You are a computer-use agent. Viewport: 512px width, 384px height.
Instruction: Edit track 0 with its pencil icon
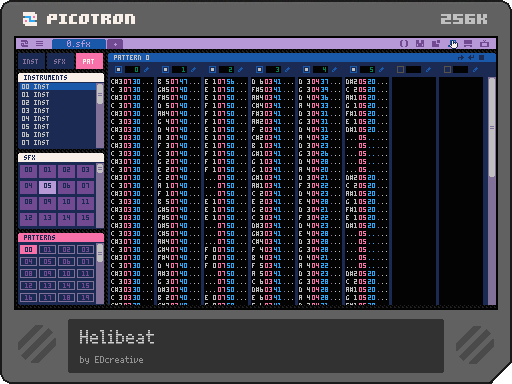(146, 70)
